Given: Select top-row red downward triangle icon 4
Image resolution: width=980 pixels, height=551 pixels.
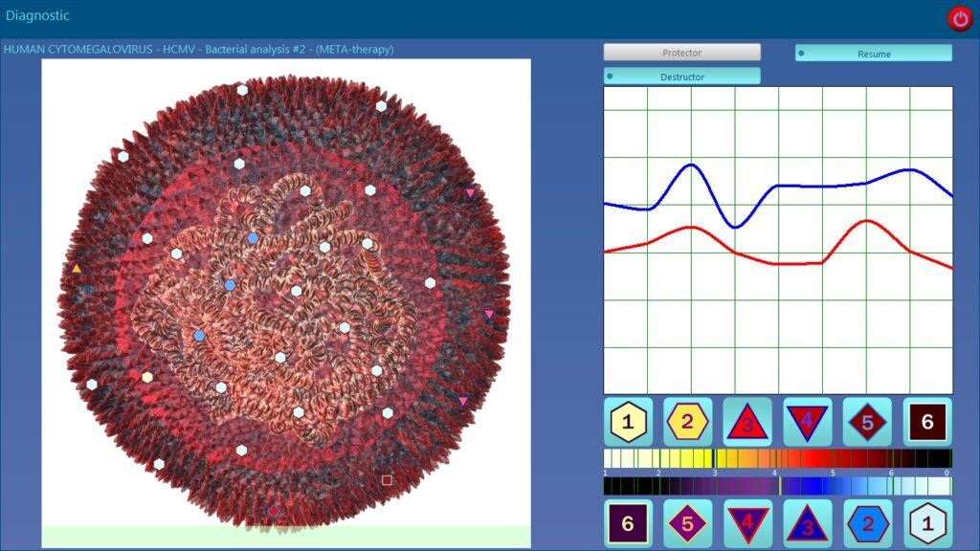Looking at the screenshot, I should [808, 422].
